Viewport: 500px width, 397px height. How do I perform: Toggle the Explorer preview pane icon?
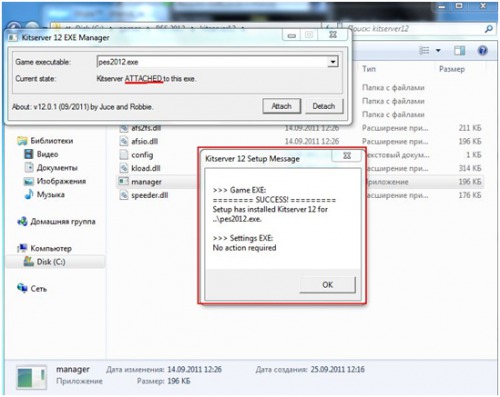pos(459,51)
